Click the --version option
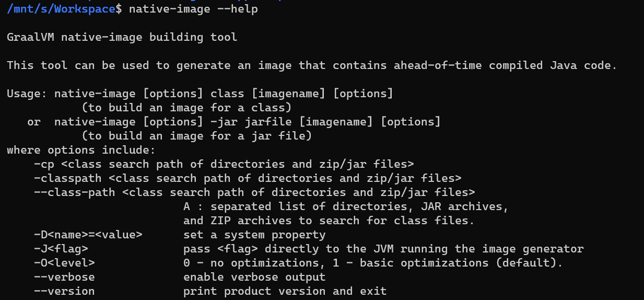 click(x=64, y=292)
